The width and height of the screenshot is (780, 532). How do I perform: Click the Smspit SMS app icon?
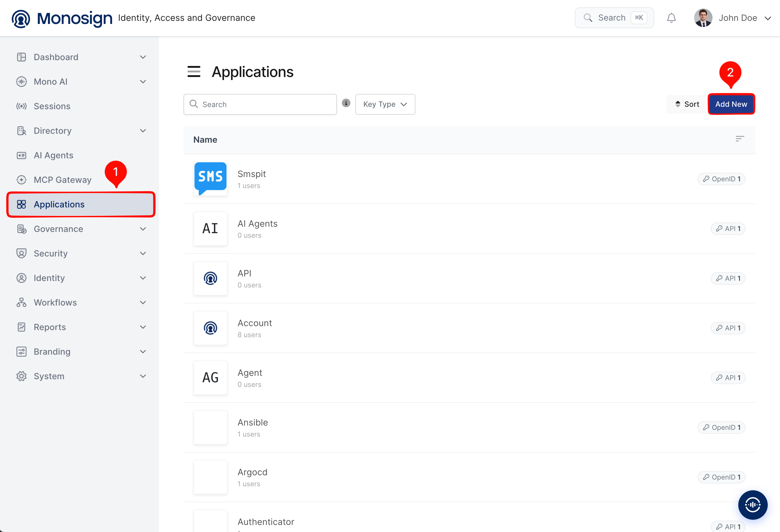(210, 179)
